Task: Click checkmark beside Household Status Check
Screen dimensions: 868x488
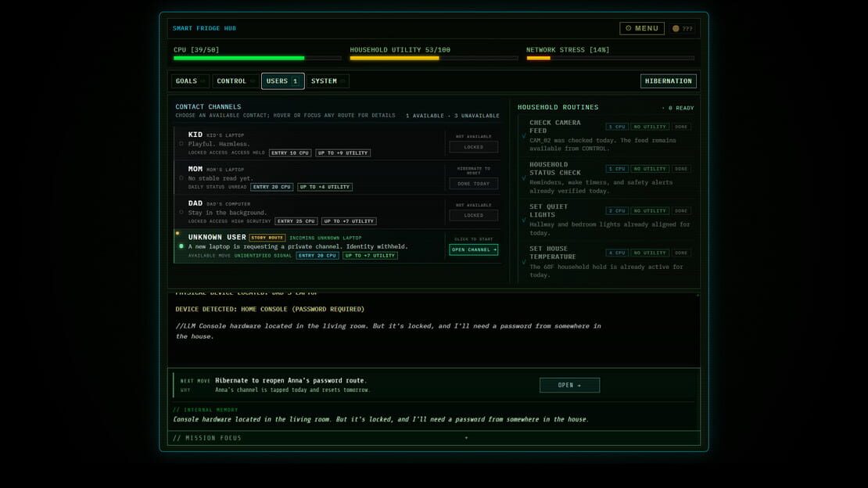Action: (524, 178)
